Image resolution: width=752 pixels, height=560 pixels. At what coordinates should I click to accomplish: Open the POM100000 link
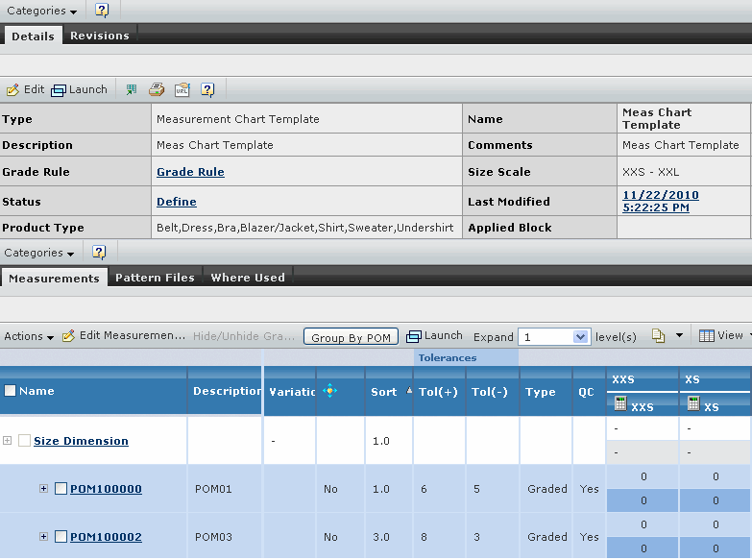click(x=106, y=489)
